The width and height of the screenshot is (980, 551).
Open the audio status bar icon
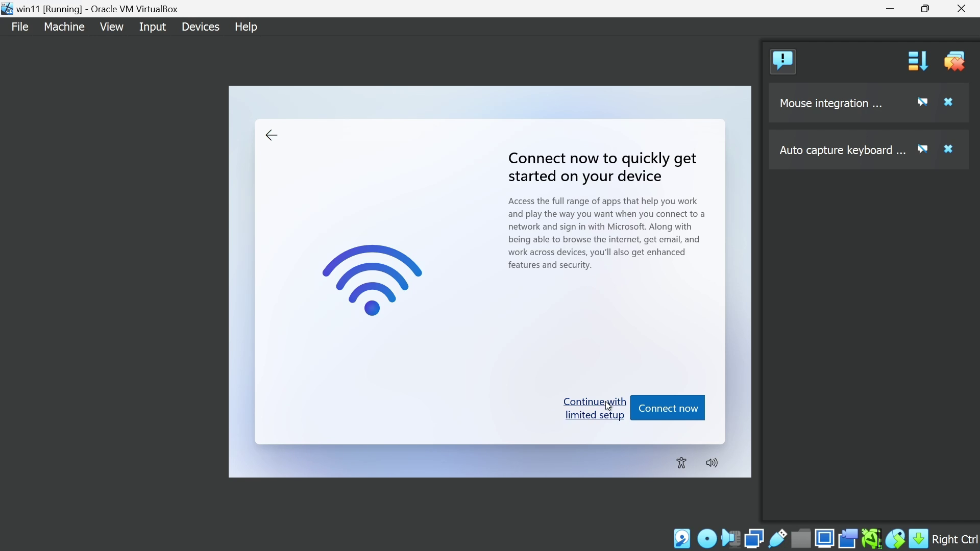(731, 539)
